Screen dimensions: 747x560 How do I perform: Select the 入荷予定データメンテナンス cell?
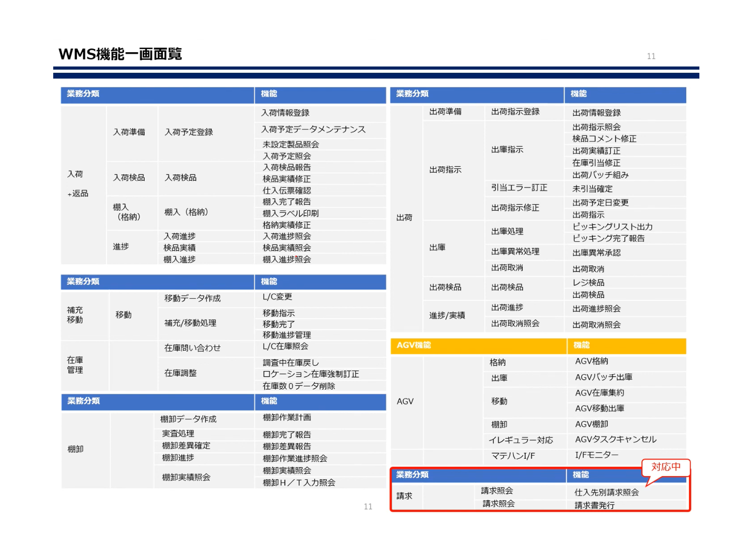coord(313,129)
